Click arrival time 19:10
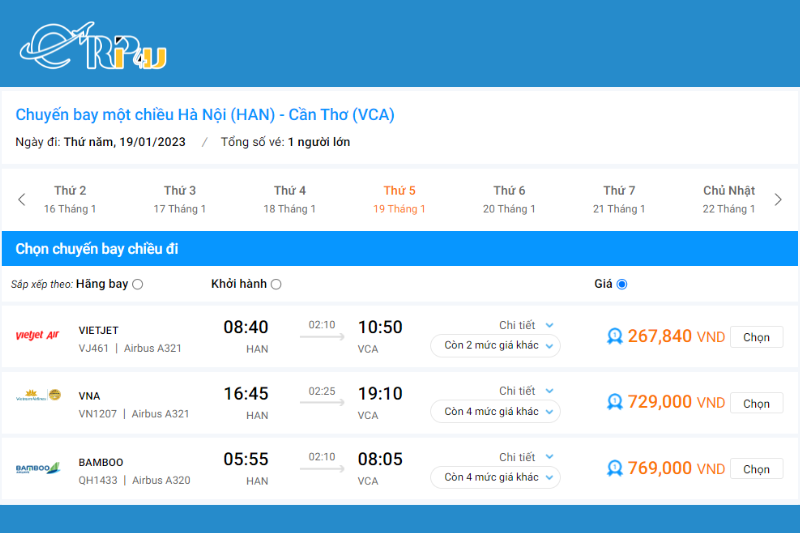The image size is (800, 533). pos(380,393)
